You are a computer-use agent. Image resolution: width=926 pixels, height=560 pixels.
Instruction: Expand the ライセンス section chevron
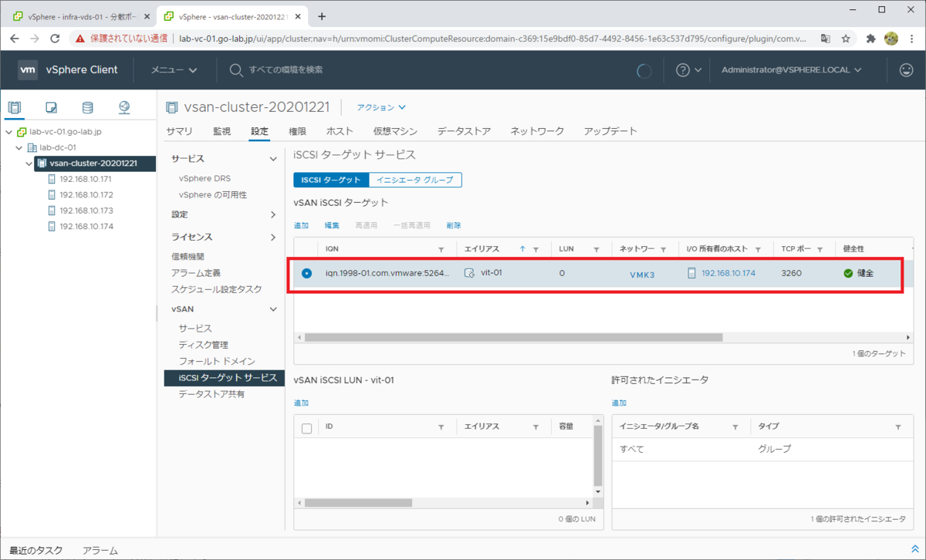pos(272,238)
